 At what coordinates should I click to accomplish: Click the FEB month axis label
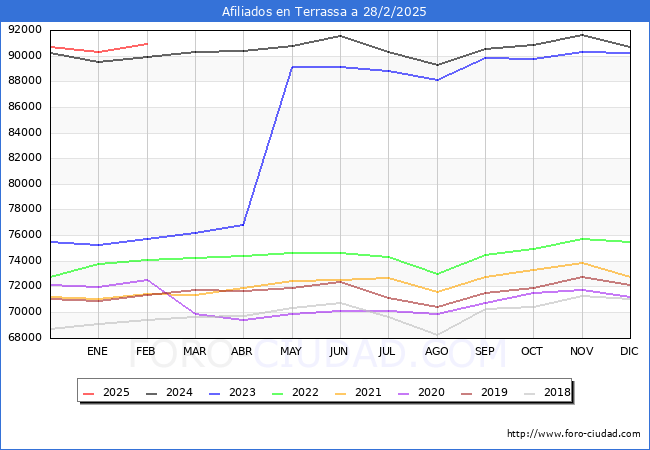(146, 351)
